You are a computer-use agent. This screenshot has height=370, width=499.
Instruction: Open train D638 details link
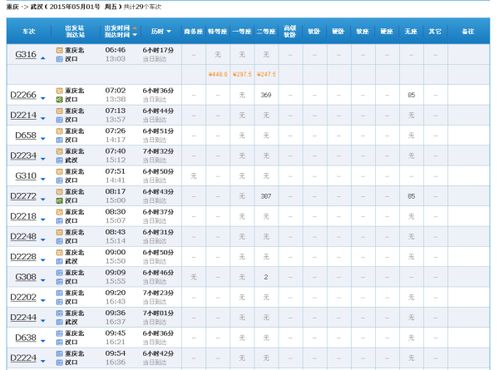tap(26, 338)
